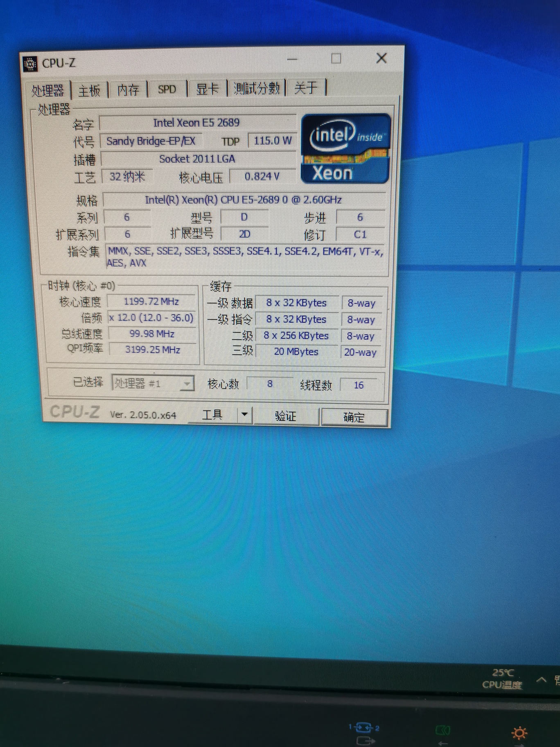Click the 确定 button
Image resolution: width=560 pixels, height=747 pixels.
(x=354, y=417)
